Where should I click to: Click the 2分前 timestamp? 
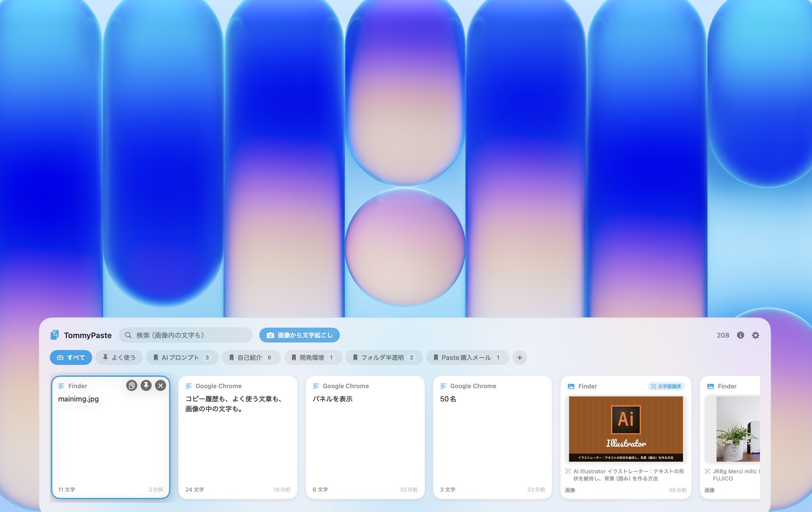click(x=156, y=490)
